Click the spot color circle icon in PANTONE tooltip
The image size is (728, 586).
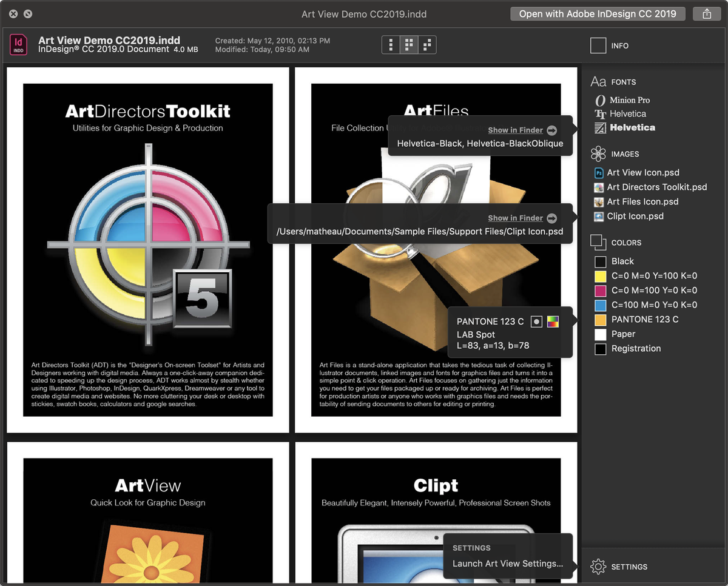(536, 322)
